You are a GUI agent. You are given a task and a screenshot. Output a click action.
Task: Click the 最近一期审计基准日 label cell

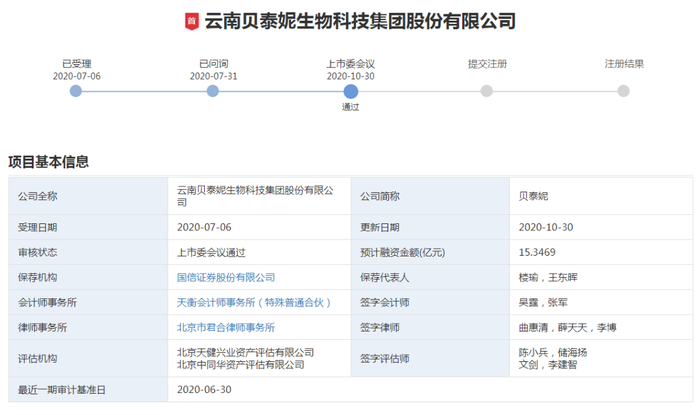click(88, 390)
